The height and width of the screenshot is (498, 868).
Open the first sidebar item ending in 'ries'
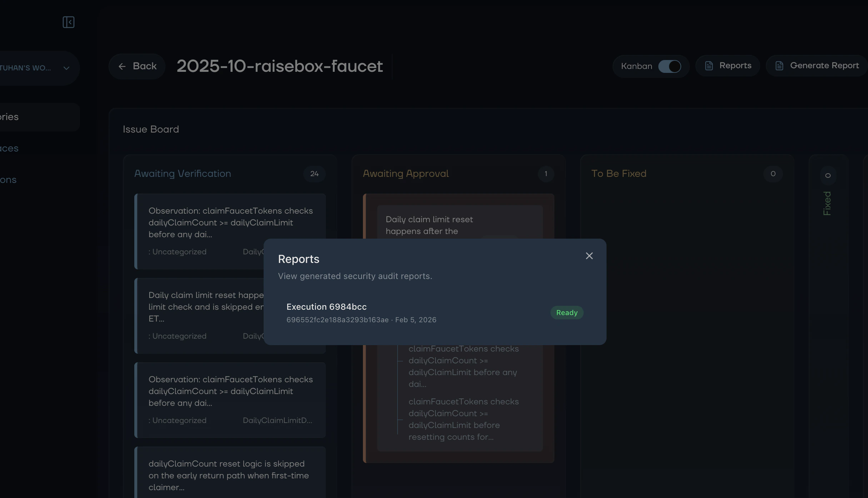pyautogui.click(x=40, y=117)
